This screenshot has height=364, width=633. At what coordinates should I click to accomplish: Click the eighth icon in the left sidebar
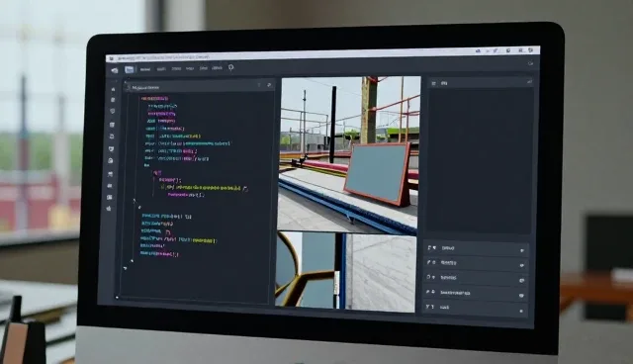[110, 174]
